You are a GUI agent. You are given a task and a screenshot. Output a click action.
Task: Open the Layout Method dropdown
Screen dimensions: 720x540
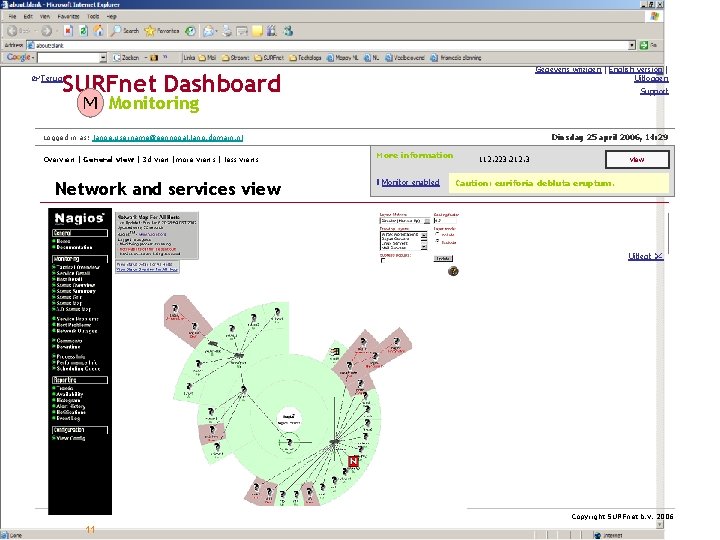pos(405,221)
